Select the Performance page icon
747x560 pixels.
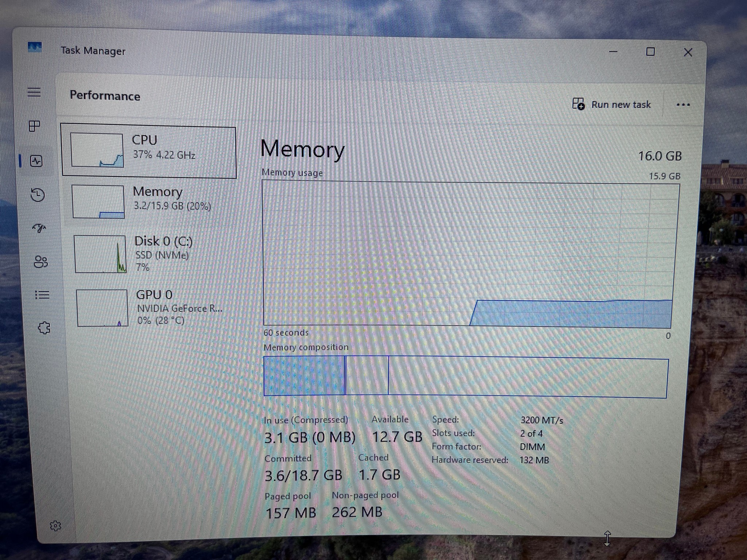(36, 161)
